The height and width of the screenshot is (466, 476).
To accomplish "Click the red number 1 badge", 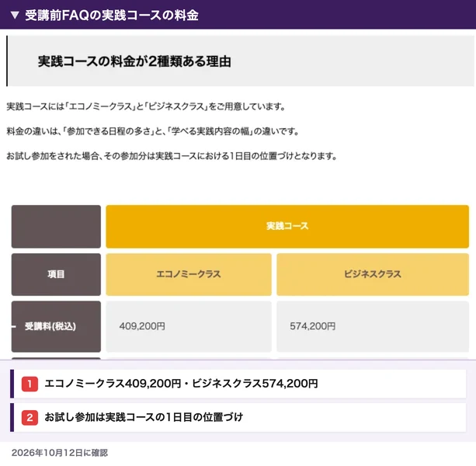I will click(30, 384).
